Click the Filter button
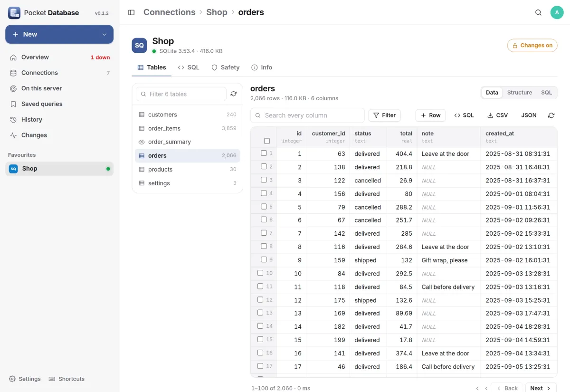 [x=385, y=115]
